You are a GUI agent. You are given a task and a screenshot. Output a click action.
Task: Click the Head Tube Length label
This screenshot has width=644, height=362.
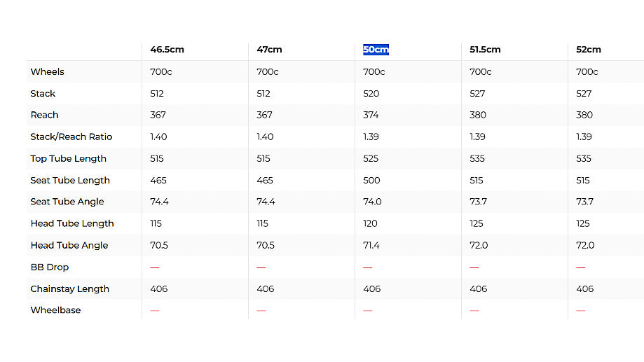click(x=71, y=223)
